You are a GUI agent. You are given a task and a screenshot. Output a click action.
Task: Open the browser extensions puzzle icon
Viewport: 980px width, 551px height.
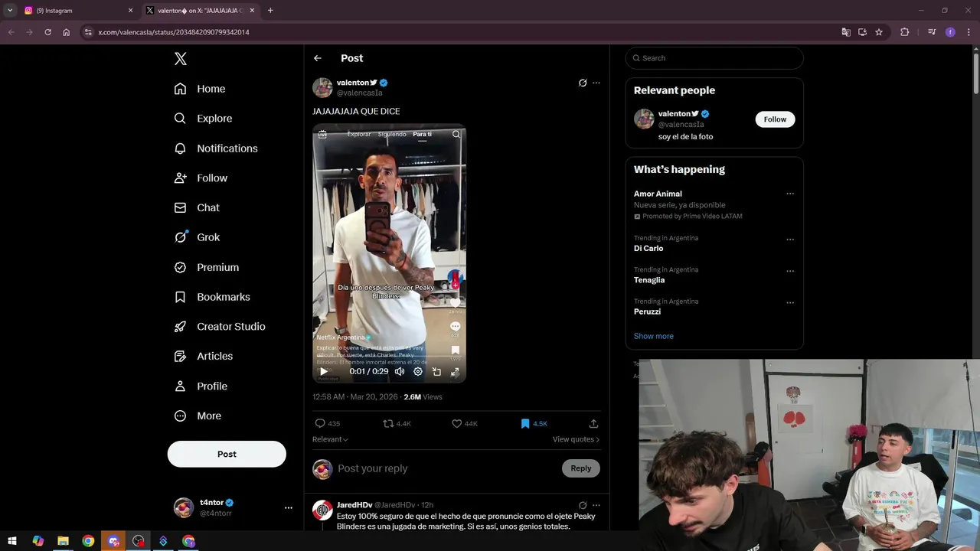pos(904,32)
